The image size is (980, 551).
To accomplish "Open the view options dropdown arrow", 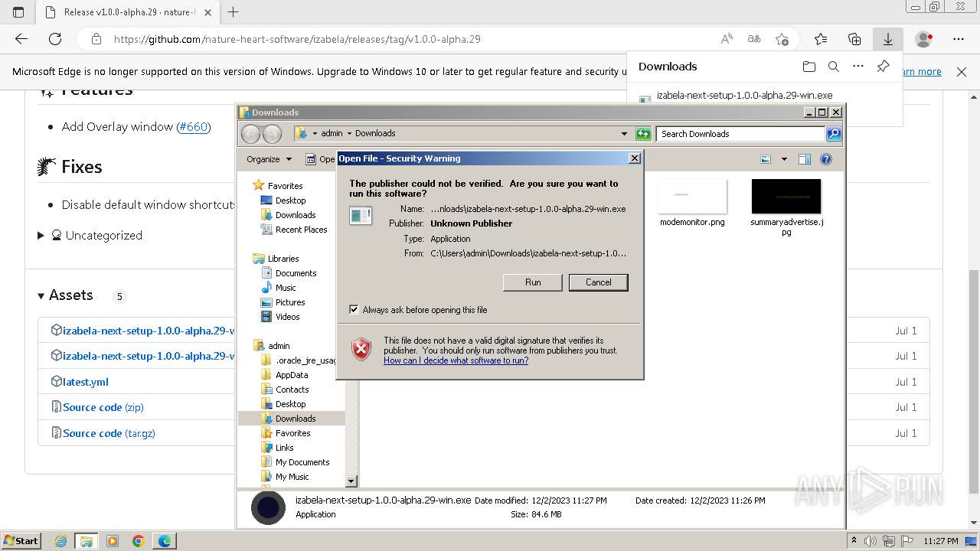I will (784, 159).
